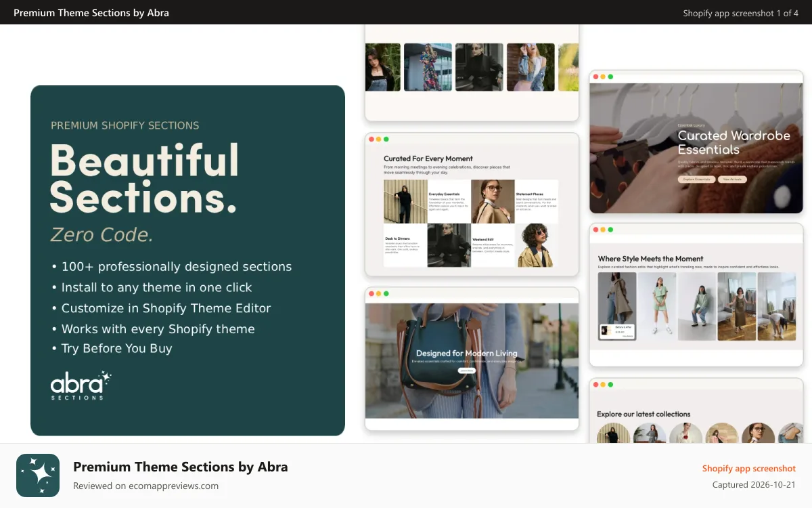Click the Abra sparkle app icon
This screenshot has height=508, width=812.
point(38,475)
